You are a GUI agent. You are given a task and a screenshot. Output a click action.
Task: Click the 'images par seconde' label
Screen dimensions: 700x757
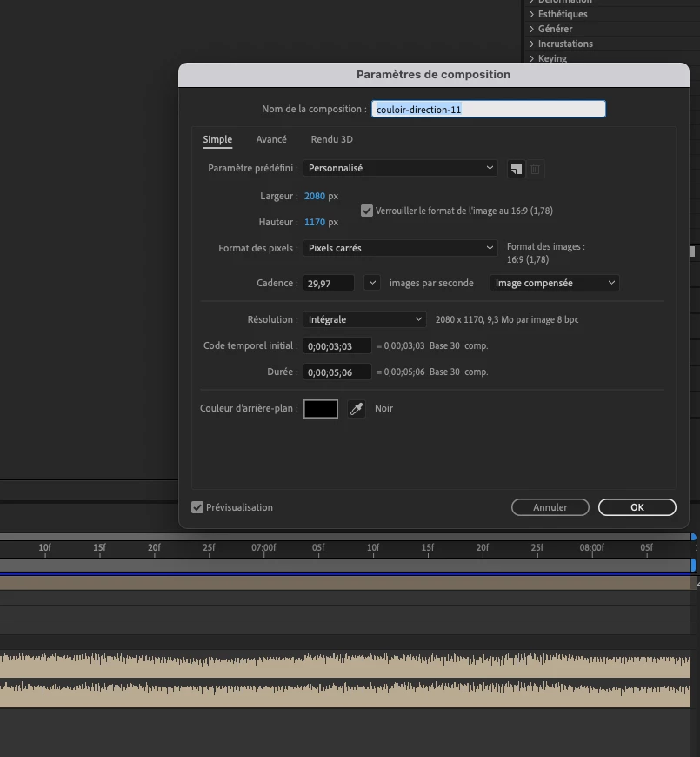coord(431,283)
